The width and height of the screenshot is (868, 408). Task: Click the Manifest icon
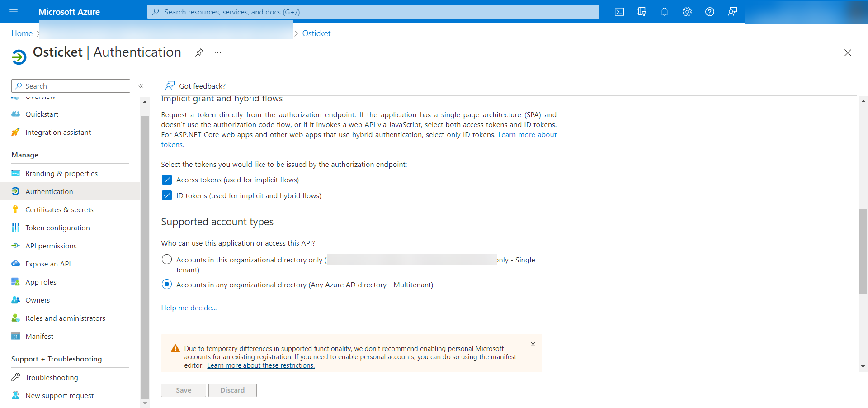(x=16, y=336)
